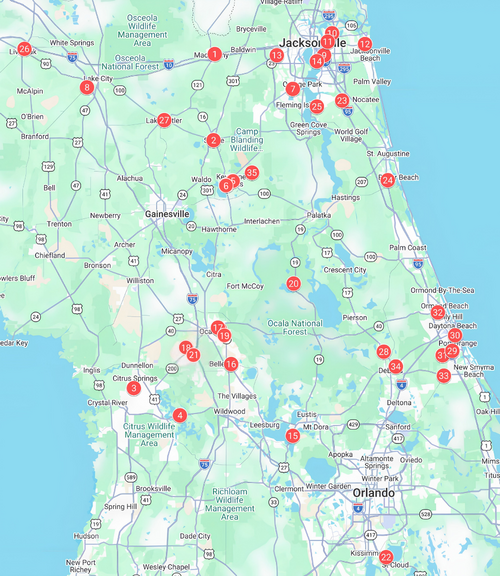The width and height of the screenshot is (500, 576).
Task: Open marker 35 near Keystone Heights
Action: pos(252,172)
